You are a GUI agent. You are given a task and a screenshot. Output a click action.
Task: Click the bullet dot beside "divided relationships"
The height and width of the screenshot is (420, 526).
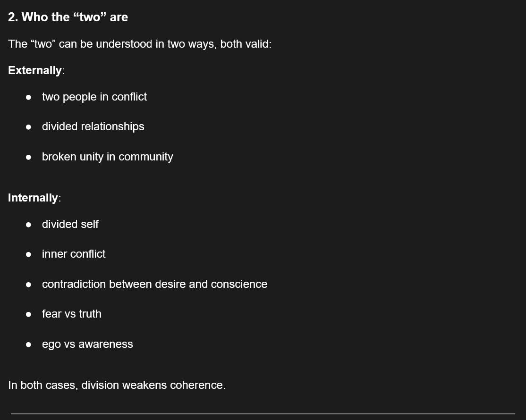click(x=29, y=127)
